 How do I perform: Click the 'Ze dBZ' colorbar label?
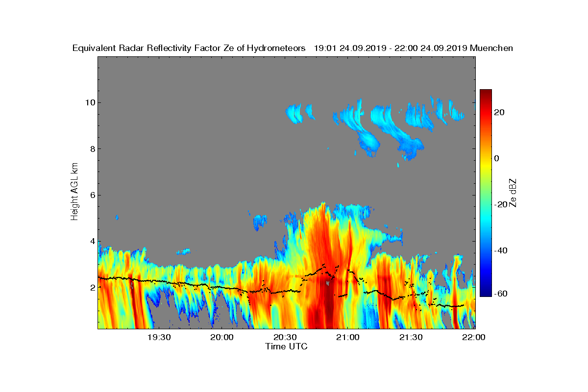click(x=513, y=193)
